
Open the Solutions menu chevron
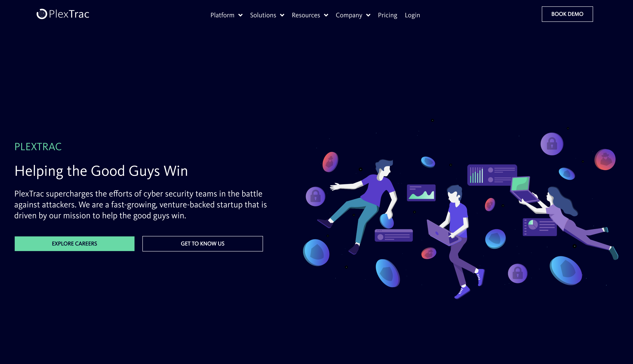click(282, 15)
